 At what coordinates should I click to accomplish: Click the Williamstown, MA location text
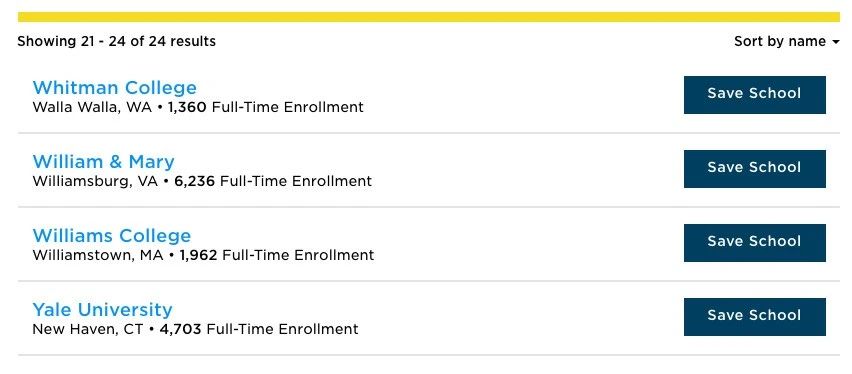click(x=98, y=255)
